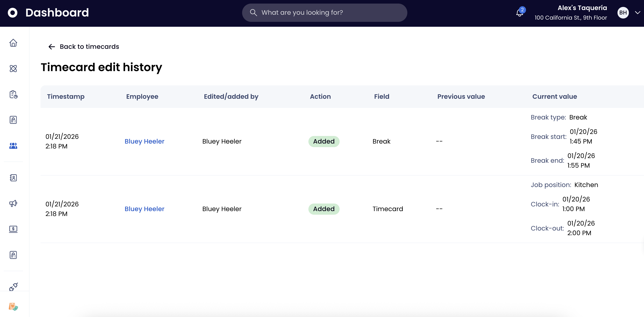Open Bluey Heeler link in Break row
The height and width of the screenshot is (317, 644).
(144, 141)
